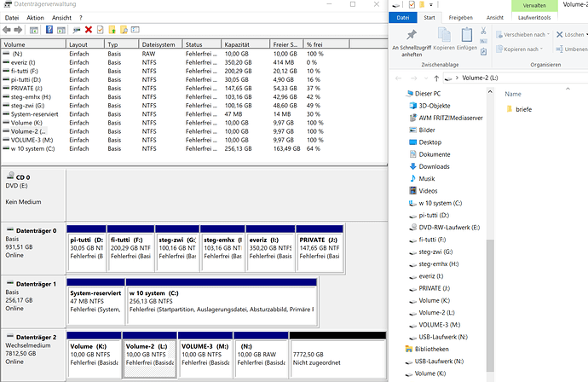Click the pin 'An Schnellzugriff anheften' icon

[x=412, y=35]
